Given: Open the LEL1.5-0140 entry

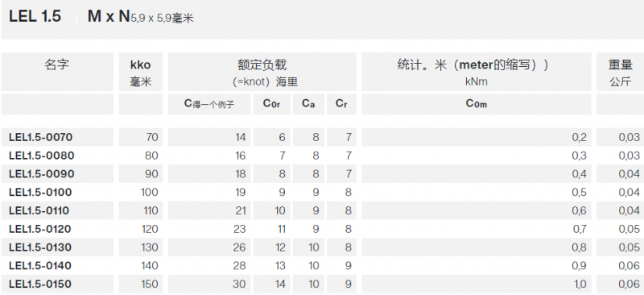Looking at the screenshot, I should 40,265.
